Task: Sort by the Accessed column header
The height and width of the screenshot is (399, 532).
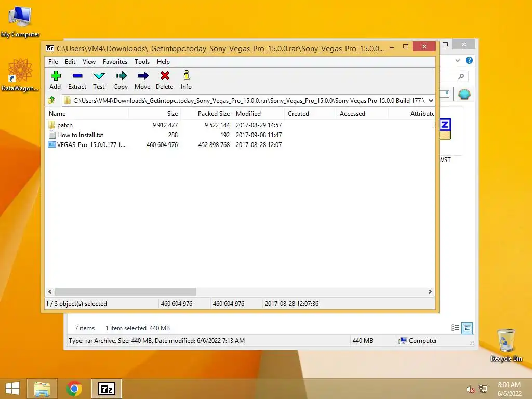Action: pos(362,114)
